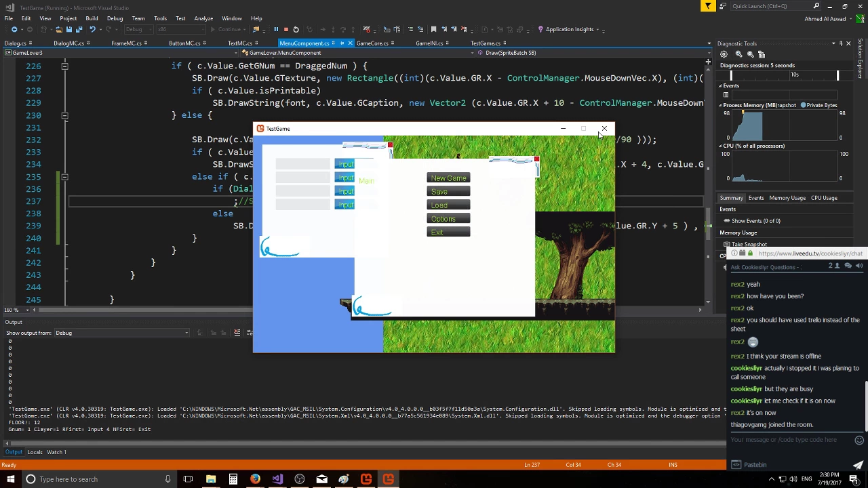Viewport: 868px width, 488px height.
Task: Select the Output tab at bottom
Action: [x=14, y=452]
